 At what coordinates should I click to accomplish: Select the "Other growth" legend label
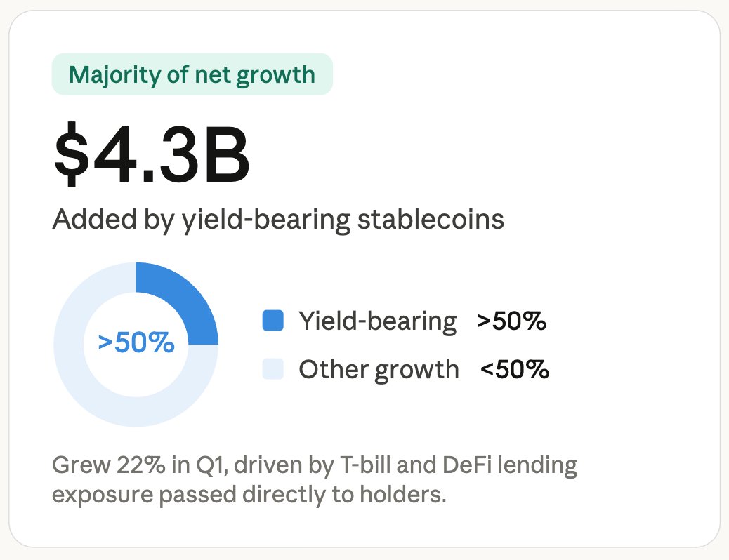coord(379,368)
